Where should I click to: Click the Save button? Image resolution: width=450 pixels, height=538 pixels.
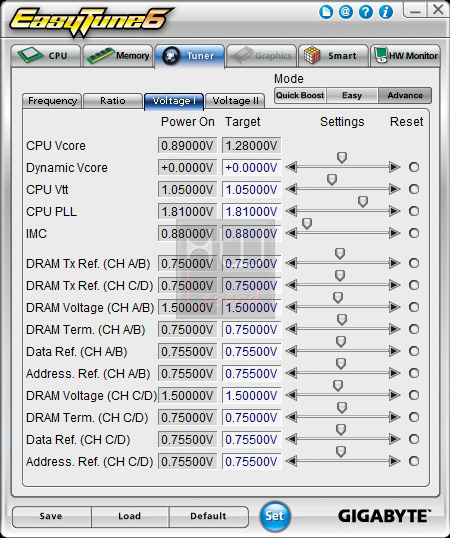click(x=51, y=516)
